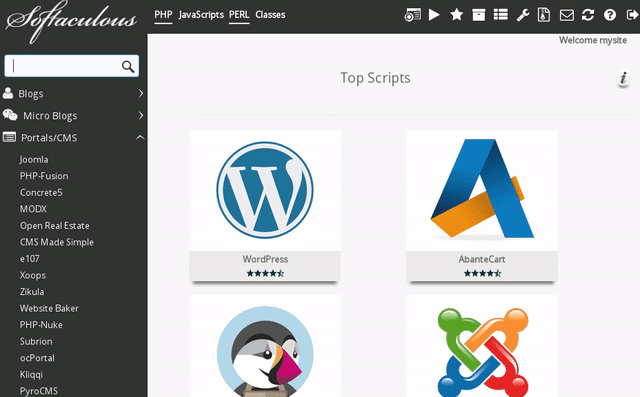Open MODX in the sidebar
This screenshot has height=397, width=640.
33,209
